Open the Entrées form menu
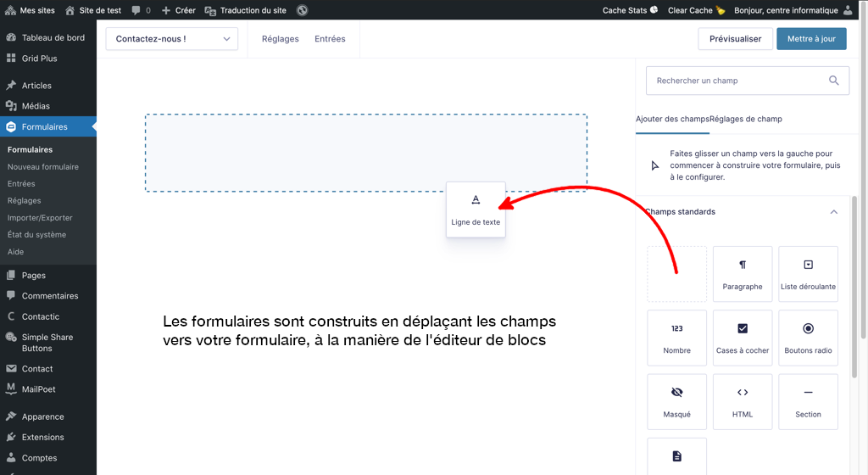This screenshot has width=868, height=475. click(330, 39)
